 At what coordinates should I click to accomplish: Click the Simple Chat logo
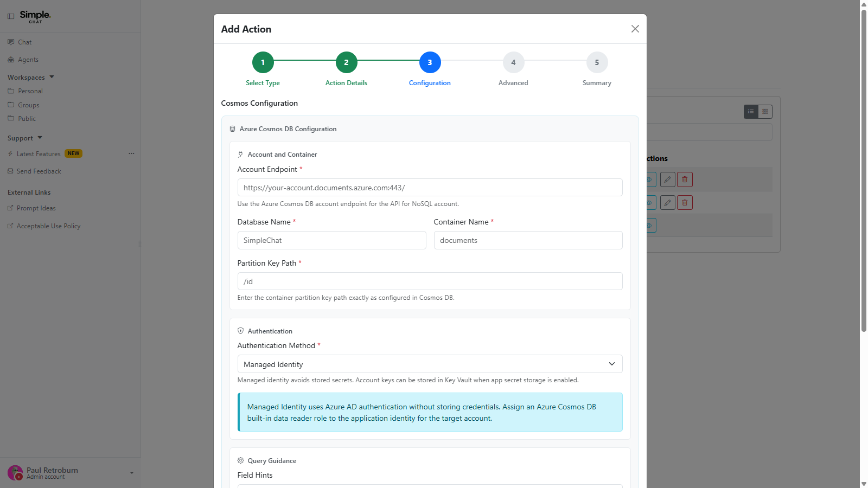point(35,16)
